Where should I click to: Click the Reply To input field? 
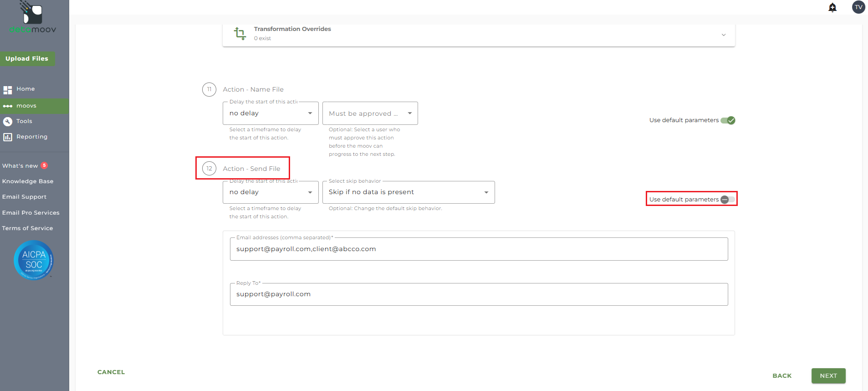(x=479, y=294)
